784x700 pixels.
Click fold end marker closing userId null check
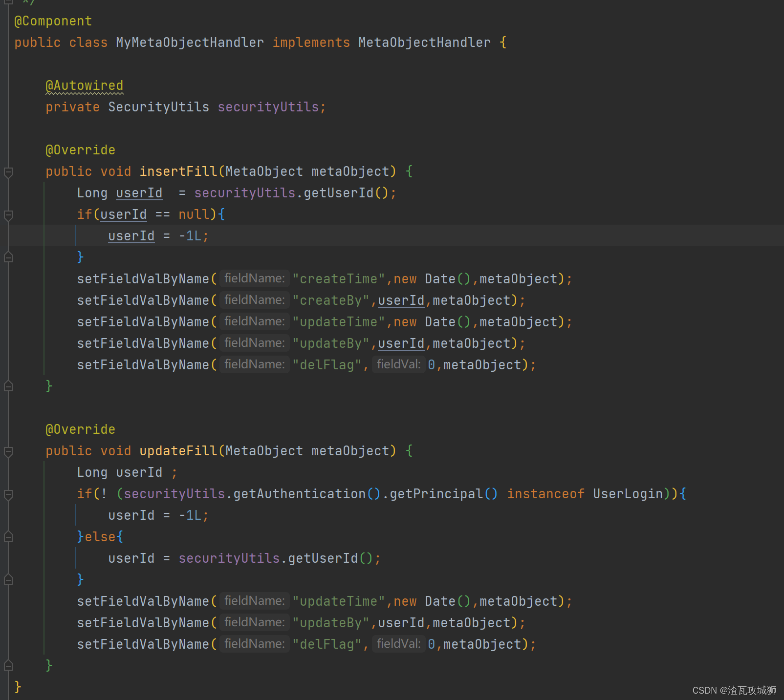click(x=8, y=257)
